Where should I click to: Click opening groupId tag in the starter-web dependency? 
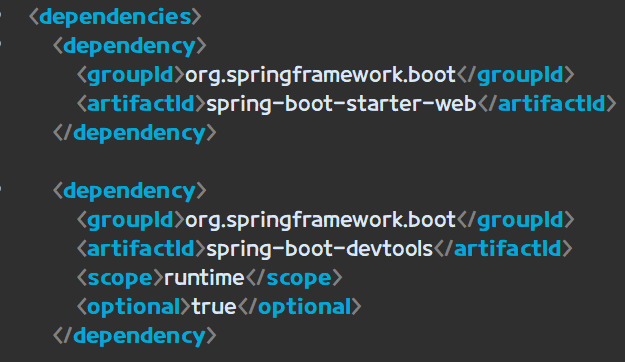tap(131, 76)
